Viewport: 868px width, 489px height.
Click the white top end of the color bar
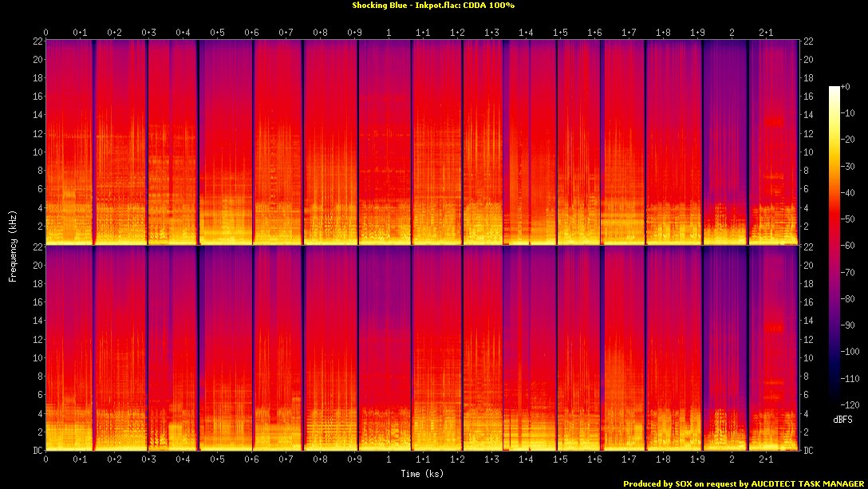coord(834,88)
